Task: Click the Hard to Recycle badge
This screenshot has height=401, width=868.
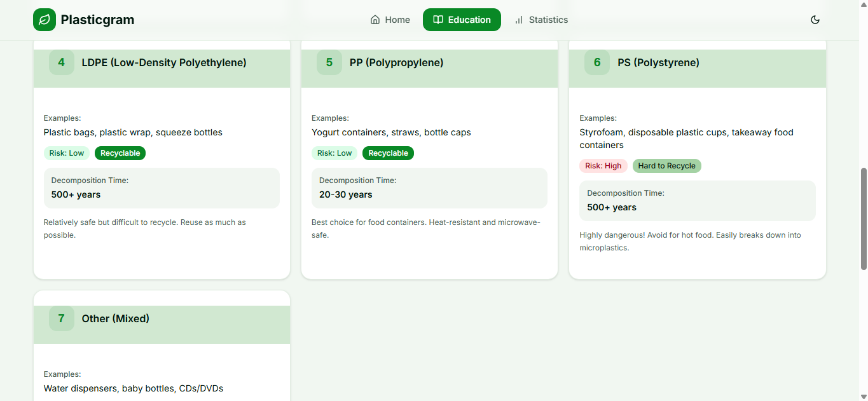Action: (667, 166)
